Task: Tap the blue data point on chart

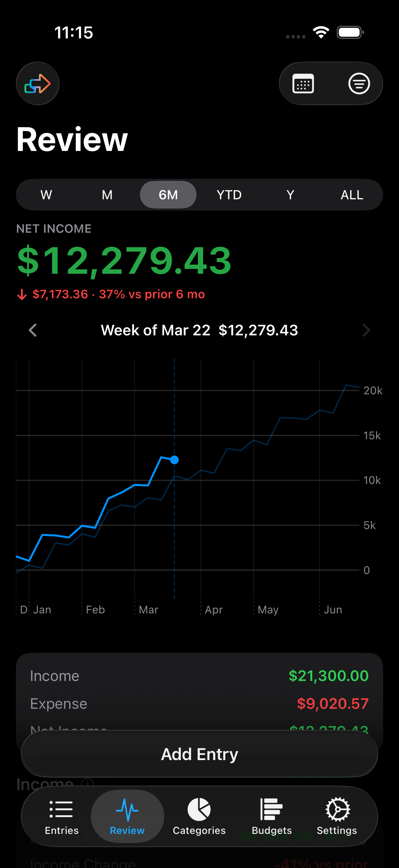Action: tap(174, 459)
